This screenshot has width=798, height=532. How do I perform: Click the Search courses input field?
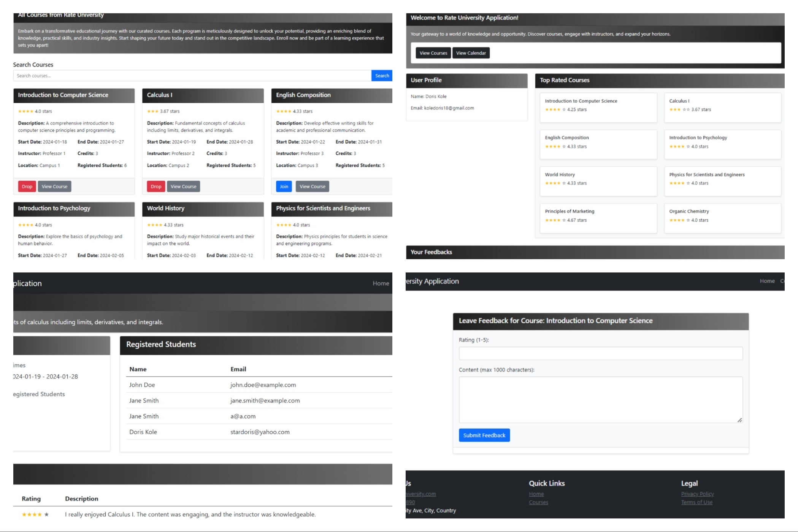(192, 76)
